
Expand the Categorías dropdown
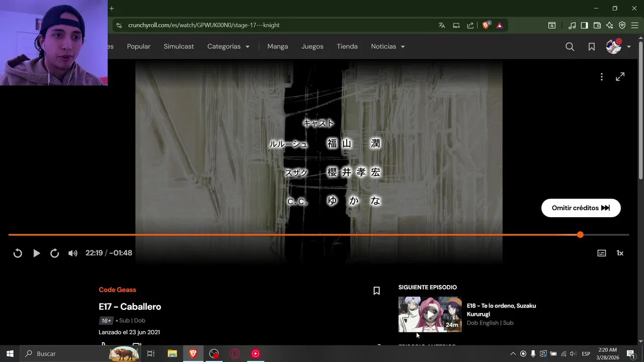tap(228, 46)
